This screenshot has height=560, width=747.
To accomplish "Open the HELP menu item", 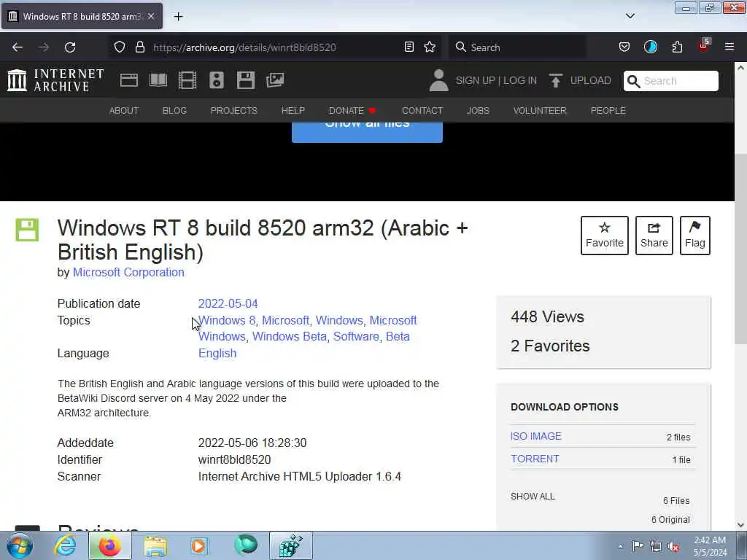I will coord(293,111).
